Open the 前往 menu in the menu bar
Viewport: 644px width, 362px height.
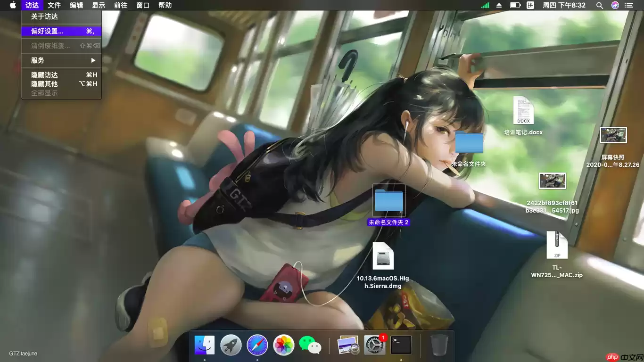[120, 5]
